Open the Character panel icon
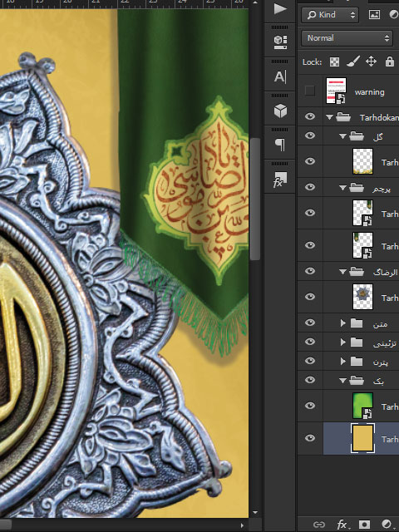 pos(280,76)
